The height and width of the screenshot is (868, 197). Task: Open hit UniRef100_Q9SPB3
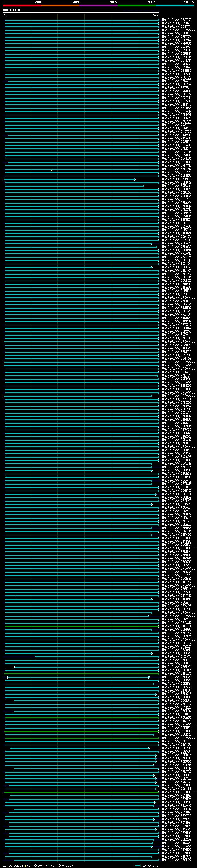(x=176, y=47)
